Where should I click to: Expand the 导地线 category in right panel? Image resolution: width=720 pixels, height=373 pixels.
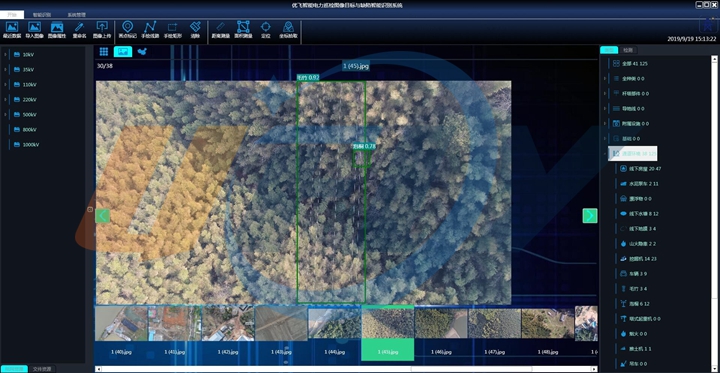click(x=605, y=108)
